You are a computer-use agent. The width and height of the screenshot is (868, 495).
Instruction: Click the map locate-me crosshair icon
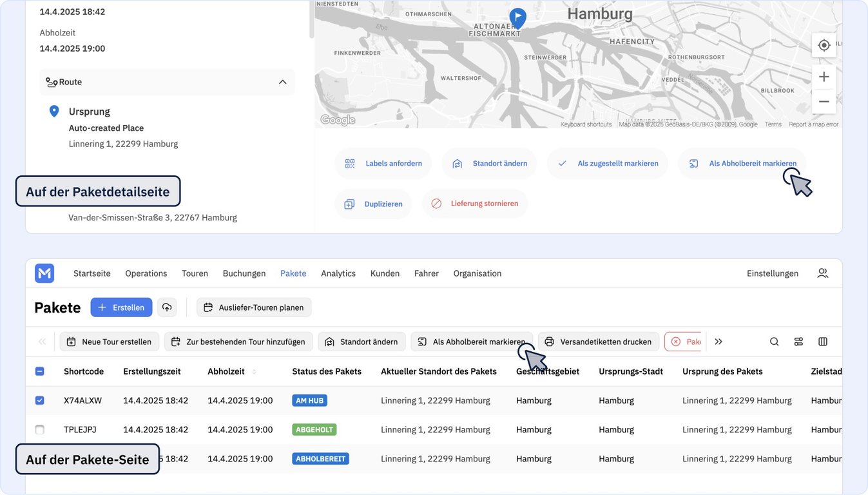(824, 45)
